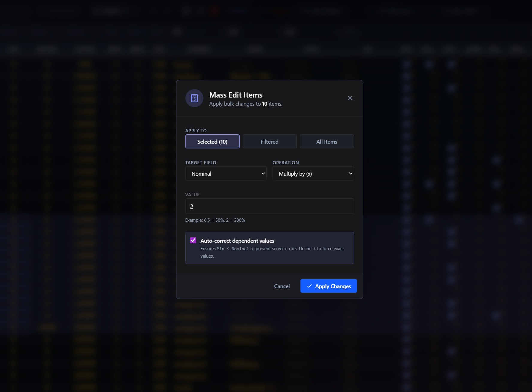532x392 pixels.
Task: Click the 'Auto-correct dependent values' label text
Action: point(237,241)
